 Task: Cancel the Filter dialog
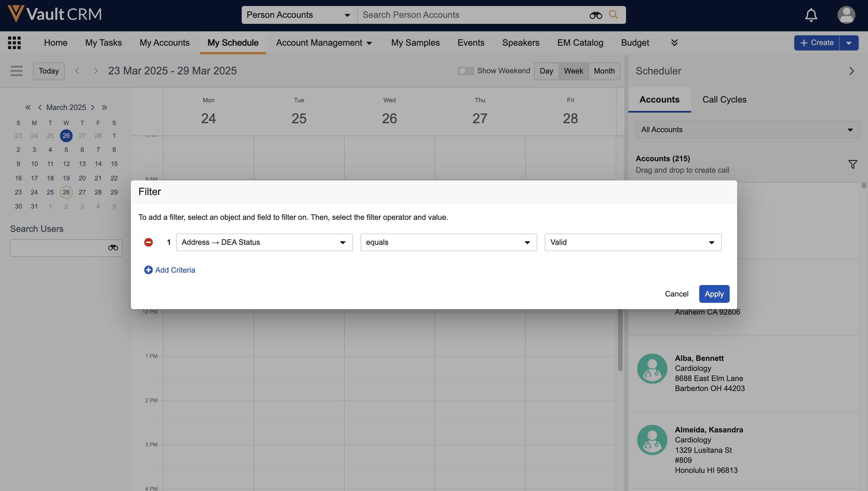click(676, 294)
